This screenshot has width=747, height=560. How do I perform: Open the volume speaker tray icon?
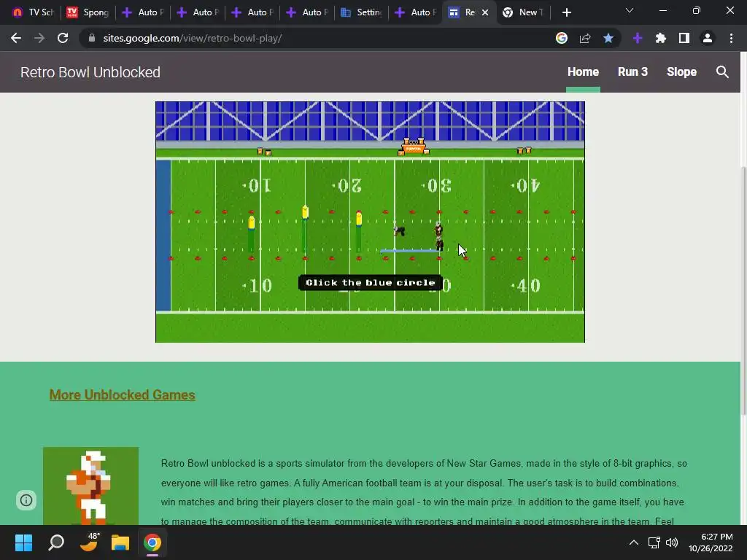pyautogui.click(x=672, y=542)
